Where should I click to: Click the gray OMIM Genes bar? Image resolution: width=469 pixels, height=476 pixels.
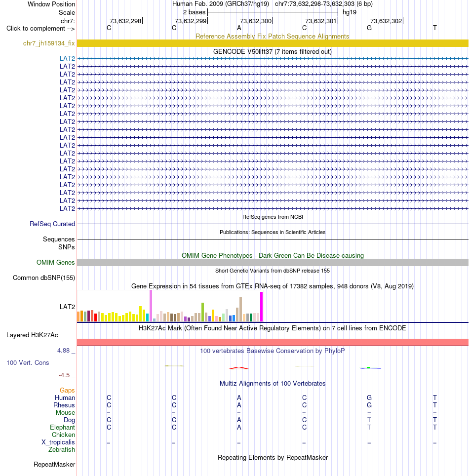273,263
